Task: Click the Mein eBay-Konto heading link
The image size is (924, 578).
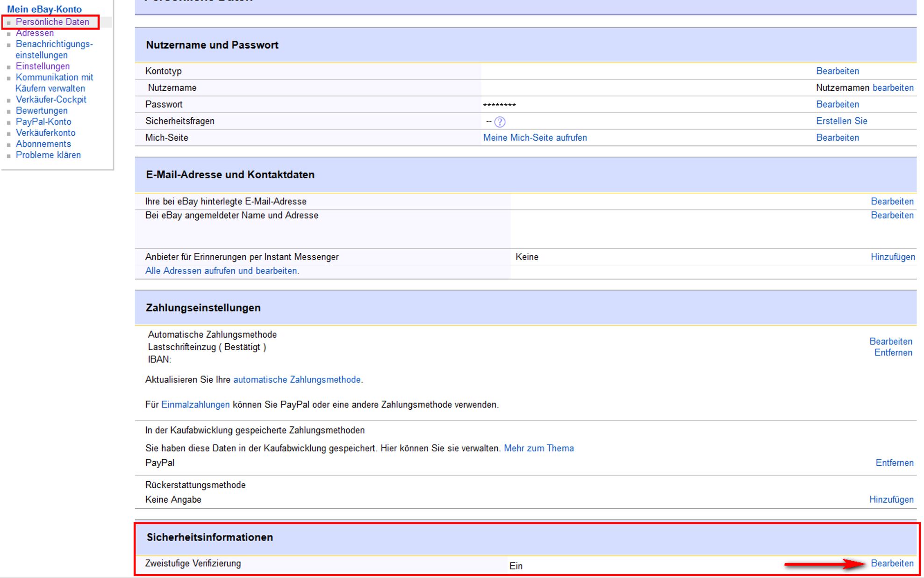Action: 44,9
